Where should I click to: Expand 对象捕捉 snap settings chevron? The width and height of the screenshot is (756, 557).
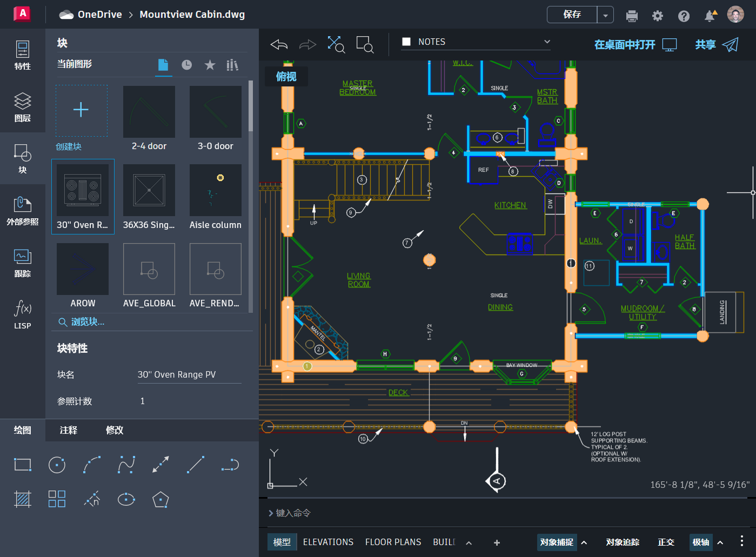point(584,543)
